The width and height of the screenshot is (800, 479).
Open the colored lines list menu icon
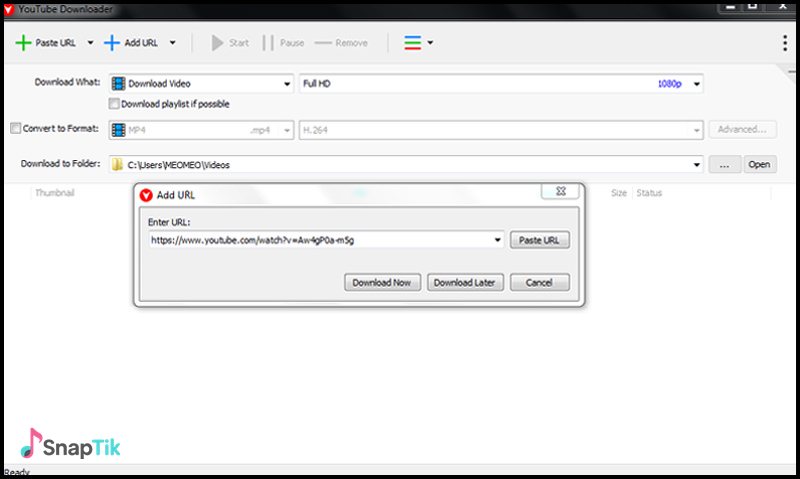(x=412, y=43)
